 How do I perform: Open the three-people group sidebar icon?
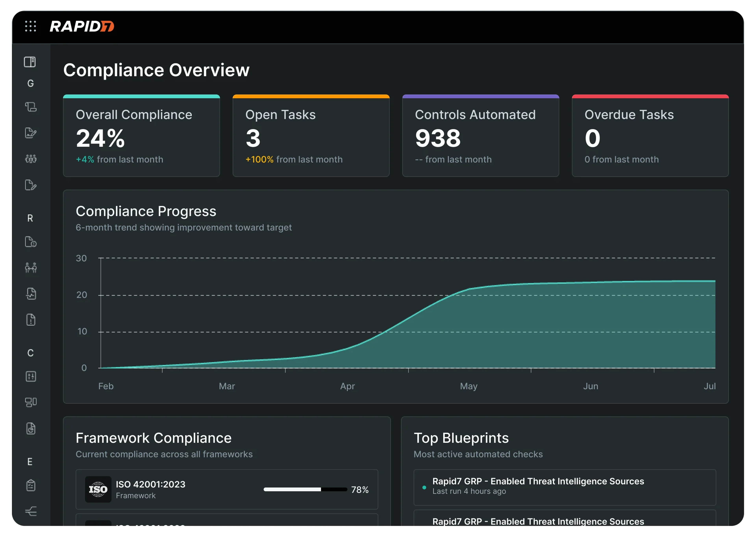click(30, 159)
